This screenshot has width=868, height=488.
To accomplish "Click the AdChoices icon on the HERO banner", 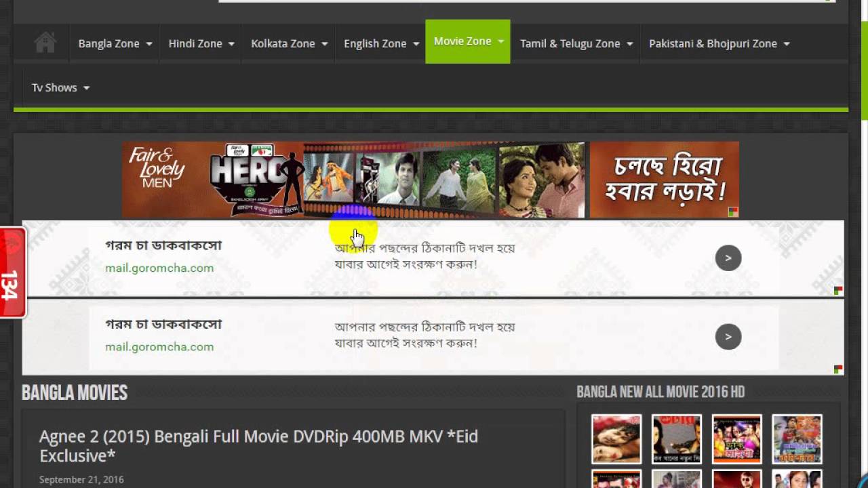I will tap(733, 212).
